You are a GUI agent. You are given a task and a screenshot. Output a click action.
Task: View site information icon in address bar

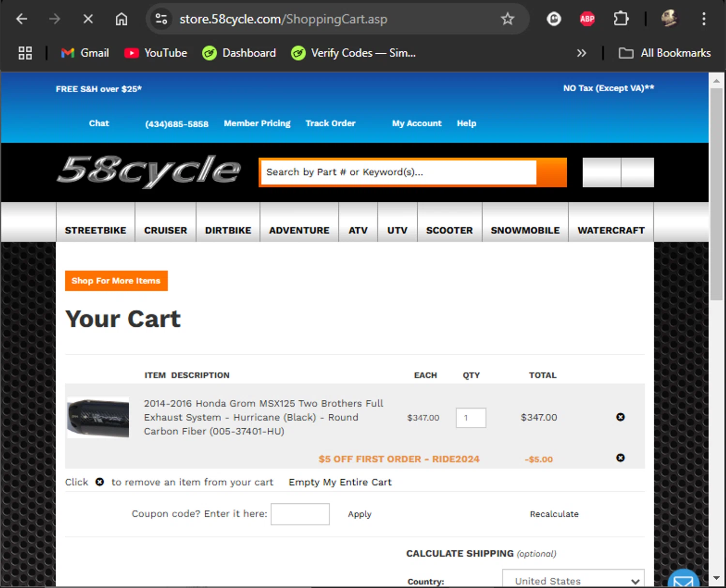(161, 19)
